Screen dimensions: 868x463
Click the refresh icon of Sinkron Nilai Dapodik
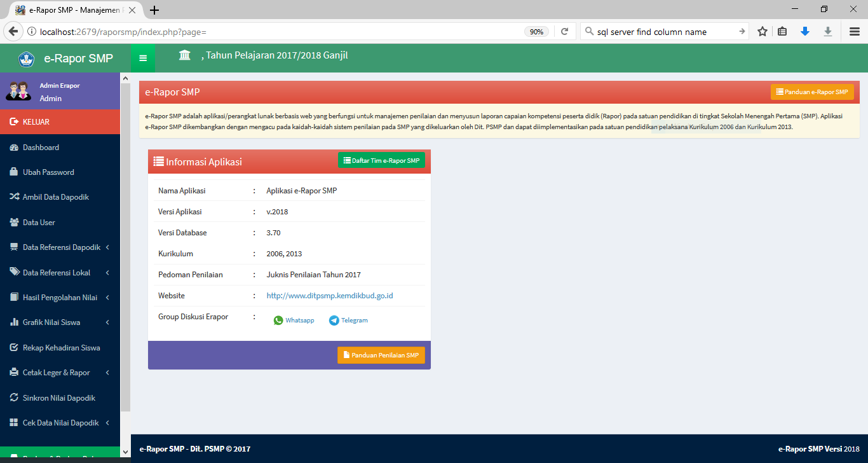pos(14,397)
